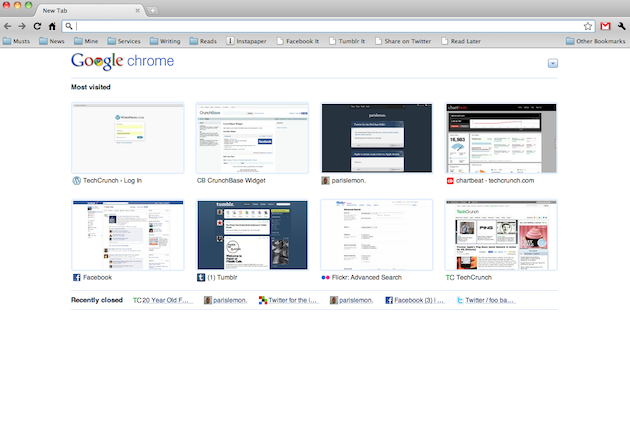The image size is (630, 421).
Task: Reopen 20 Year Old F... recently closed
Action: click(163, 300)
